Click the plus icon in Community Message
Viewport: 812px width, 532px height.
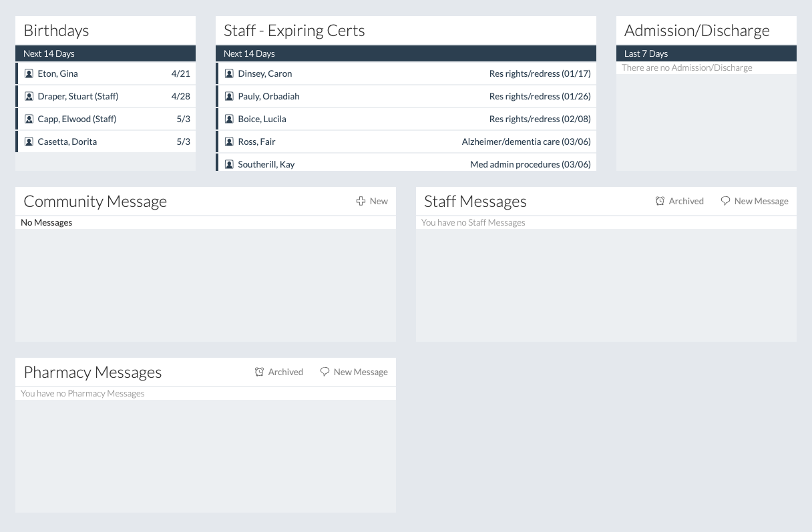(x=361, y=201)
